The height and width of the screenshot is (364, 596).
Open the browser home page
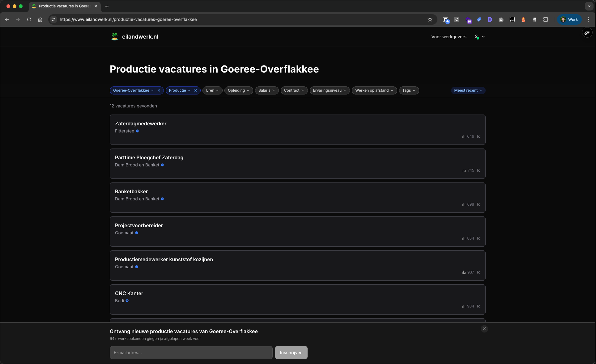pos(40,19)
